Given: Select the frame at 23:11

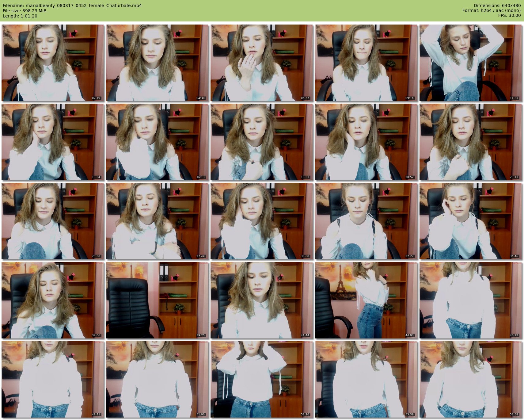Looking at the screenshot, I should (x=471, y=142).
